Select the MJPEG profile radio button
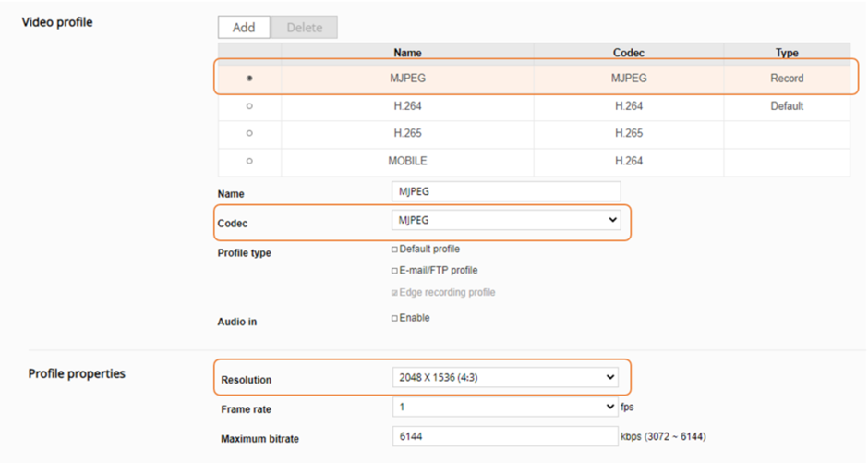The height and width of the screenshot is (463, 868). pyautogui.click(x=249, y=79)
